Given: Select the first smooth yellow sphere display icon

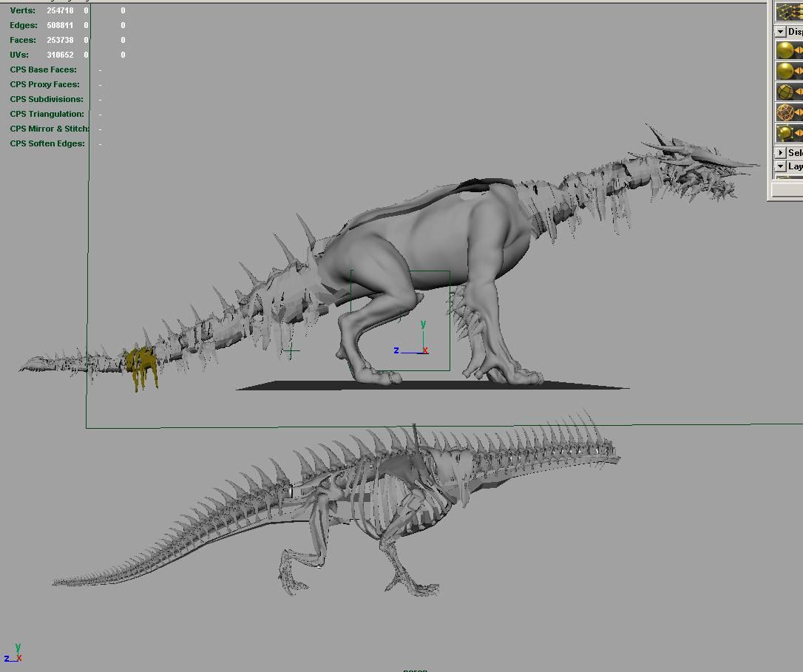Looking at the screenshot, I should click(785, 50).
